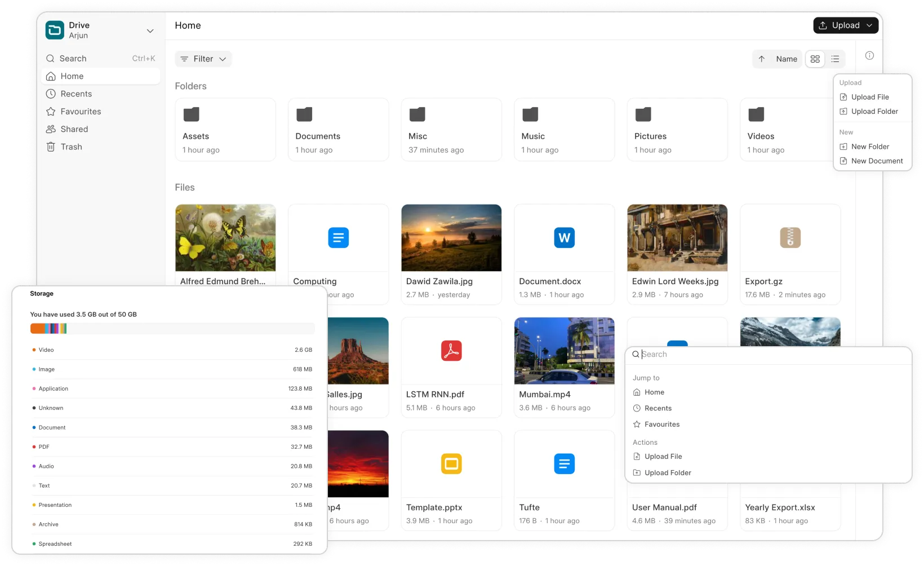Click Upload File under Actions
This screenshot has height=566, width=924.
(x=663, y=456)
